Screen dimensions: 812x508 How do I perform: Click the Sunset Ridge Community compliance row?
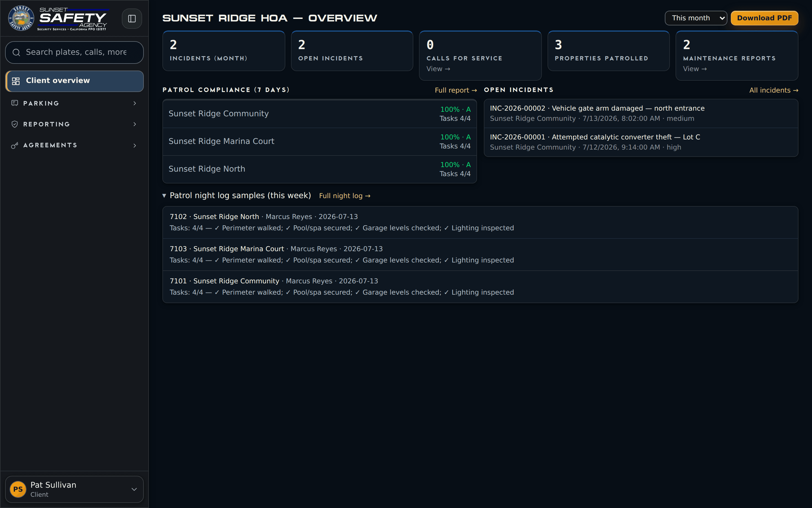coord(319,114)
